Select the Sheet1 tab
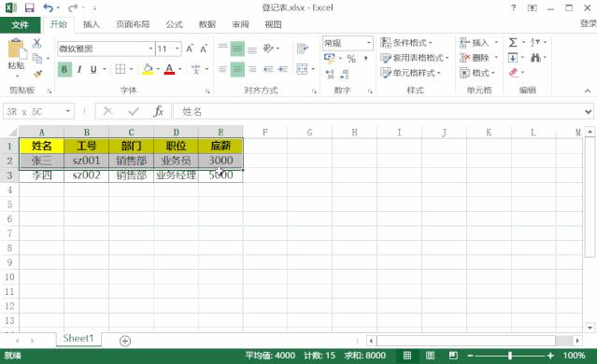The image size is (597, 364). coord(78,338)
